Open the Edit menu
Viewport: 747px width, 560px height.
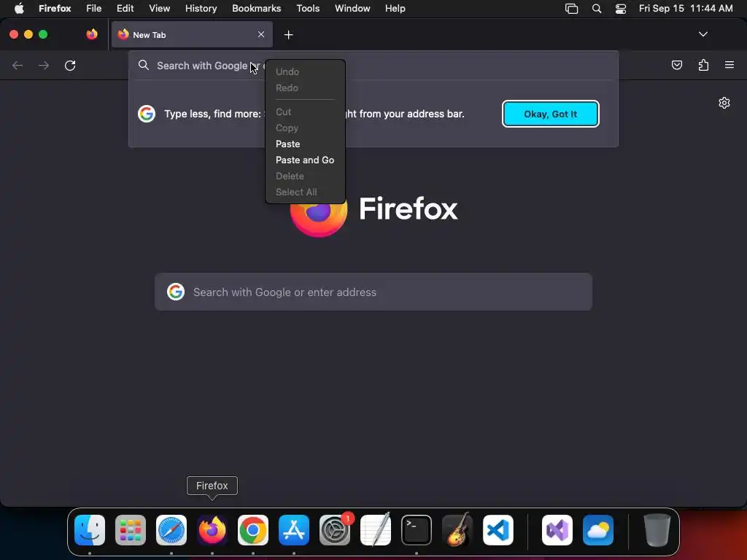[x=125, y=8]
